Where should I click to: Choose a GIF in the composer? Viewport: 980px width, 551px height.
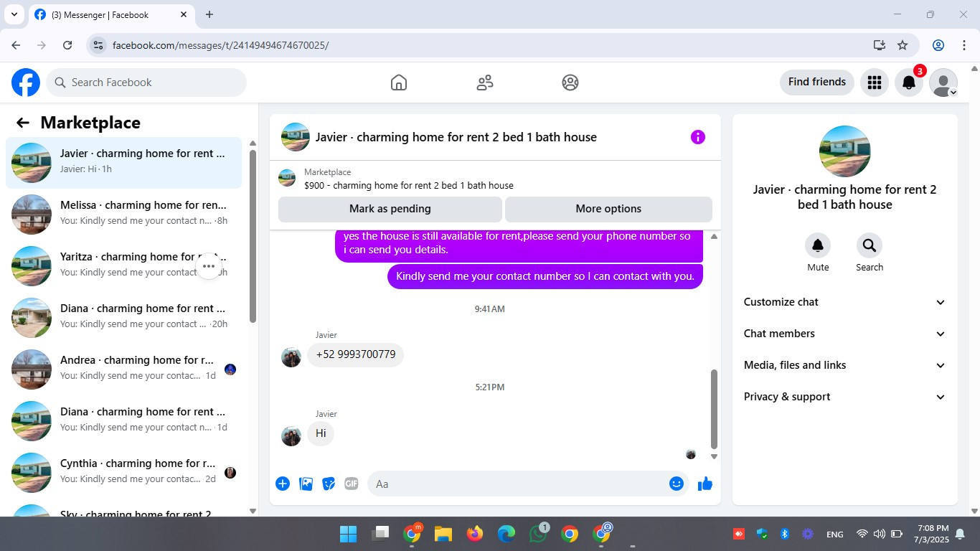(x=351, y=484)
